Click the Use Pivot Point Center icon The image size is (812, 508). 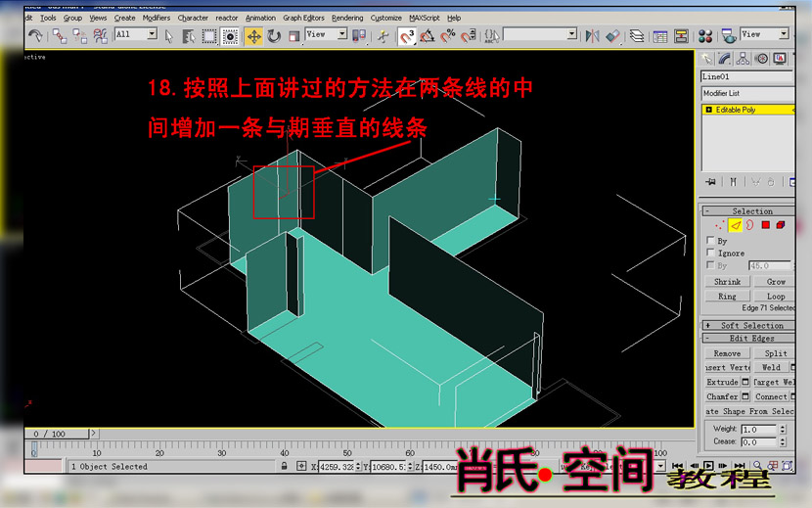(359, 36)
